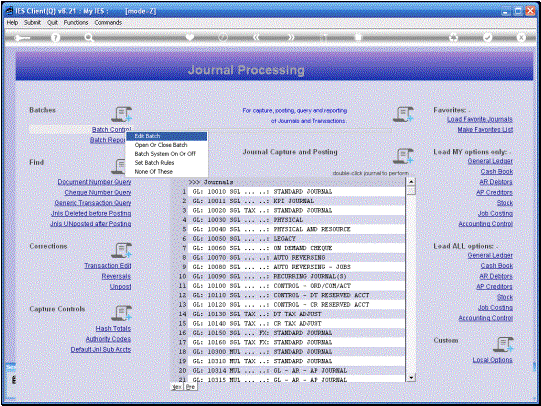Image resolution: width=541 pixels, height=406 pixels.
Task: Click the document icon beside the capture, posting description
Action: (x=403, y=114)
